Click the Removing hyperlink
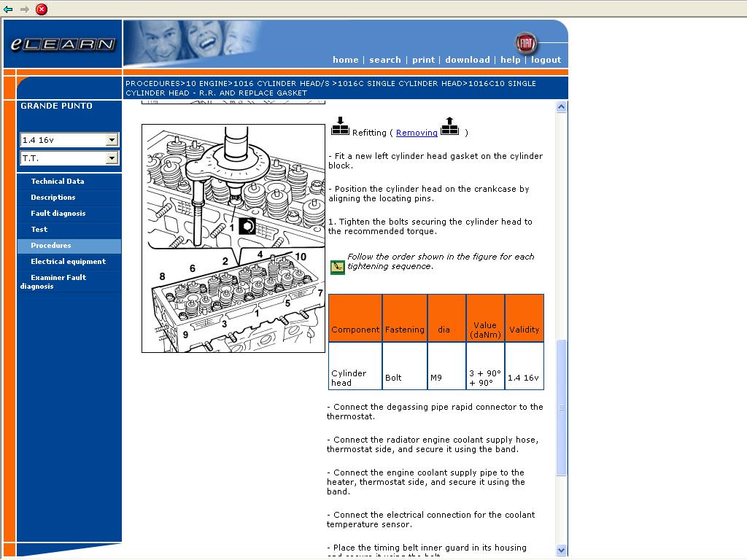The height and width of the screenshot is (560, 747). tap(417, 133)
